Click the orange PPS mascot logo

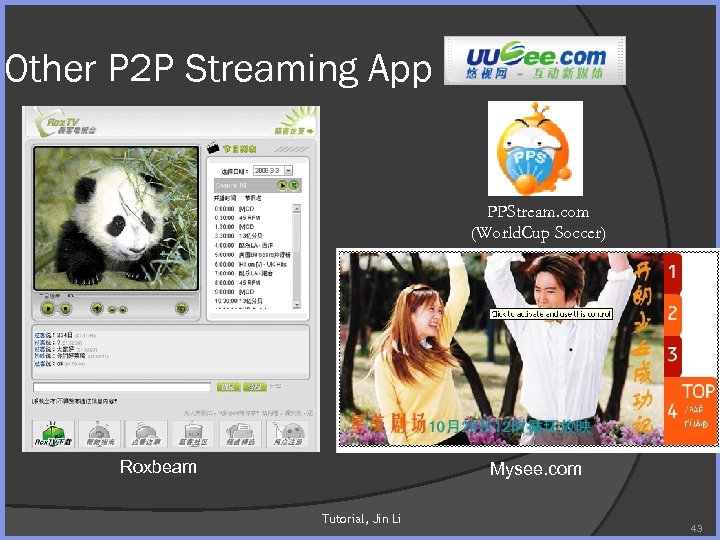coord(535,149)
